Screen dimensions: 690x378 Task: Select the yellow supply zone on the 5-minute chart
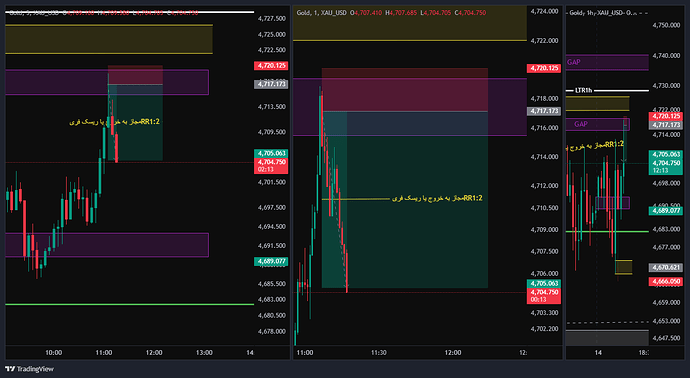[109, 39]
